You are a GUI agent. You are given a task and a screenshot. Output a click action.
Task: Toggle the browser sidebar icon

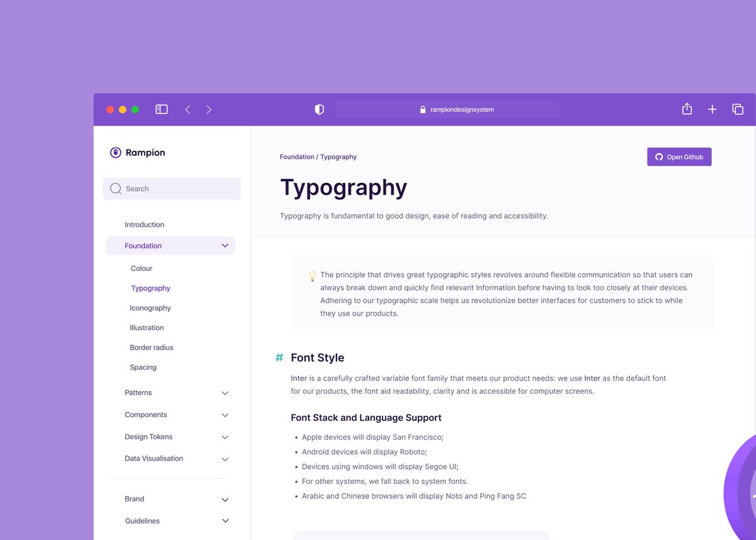[162, 109]
